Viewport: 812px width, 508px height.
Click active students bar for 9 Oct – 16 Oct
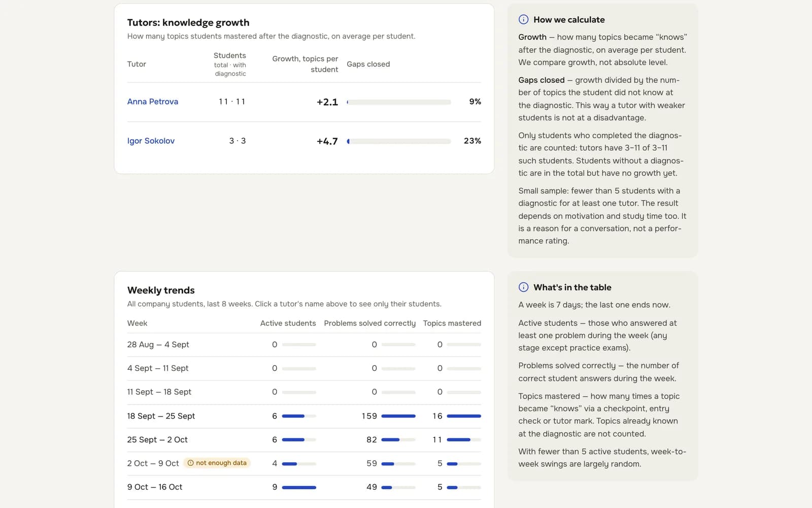point(299,488)
